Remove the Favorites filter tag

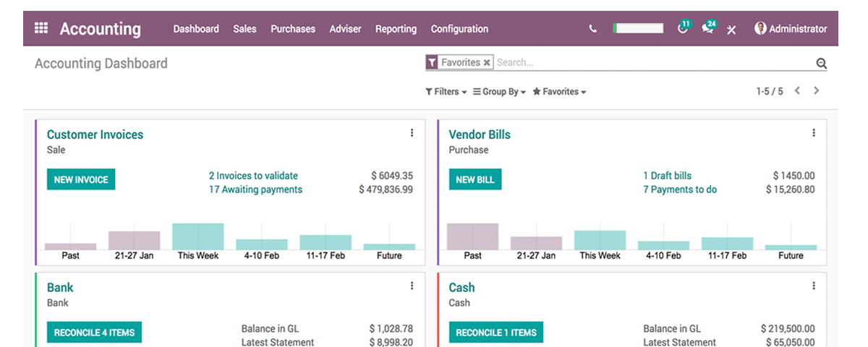tap(487, 63)
